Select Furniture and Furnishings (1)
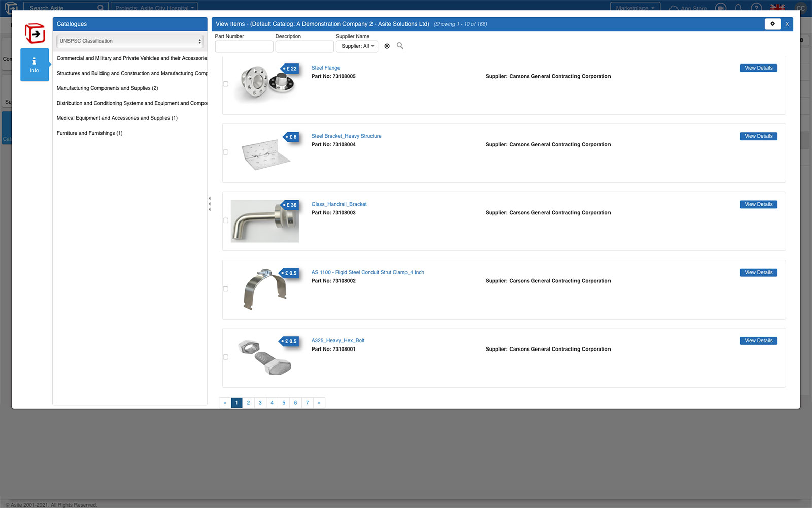The image size is (812, 508). [x=90, y=133]
